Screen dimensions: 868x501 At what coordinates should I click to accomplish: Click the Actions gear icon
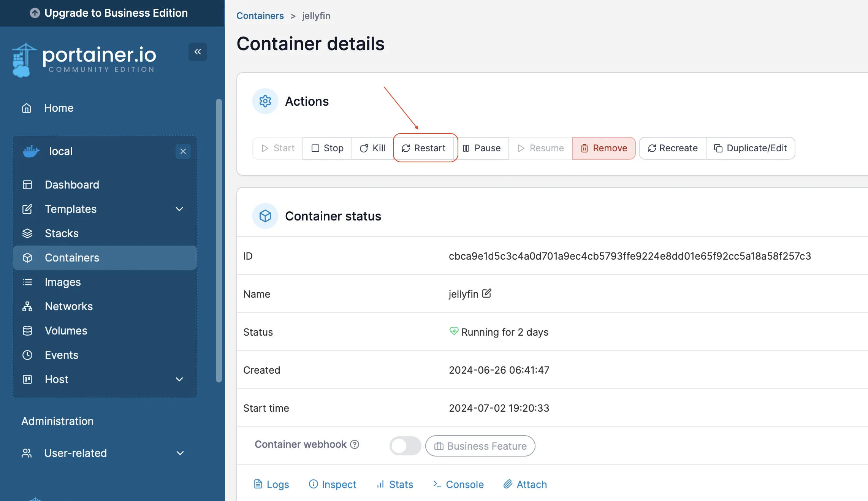point(265,101)
